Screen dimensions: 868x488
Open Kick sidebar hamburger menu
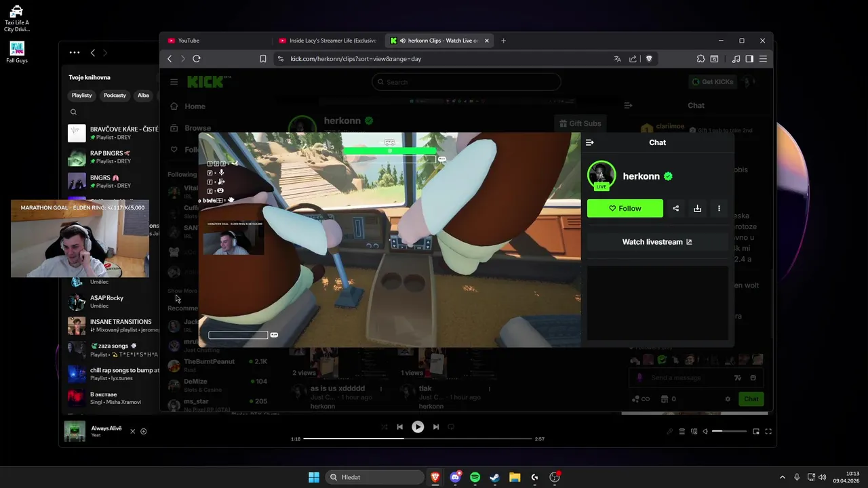pos(174,82)
